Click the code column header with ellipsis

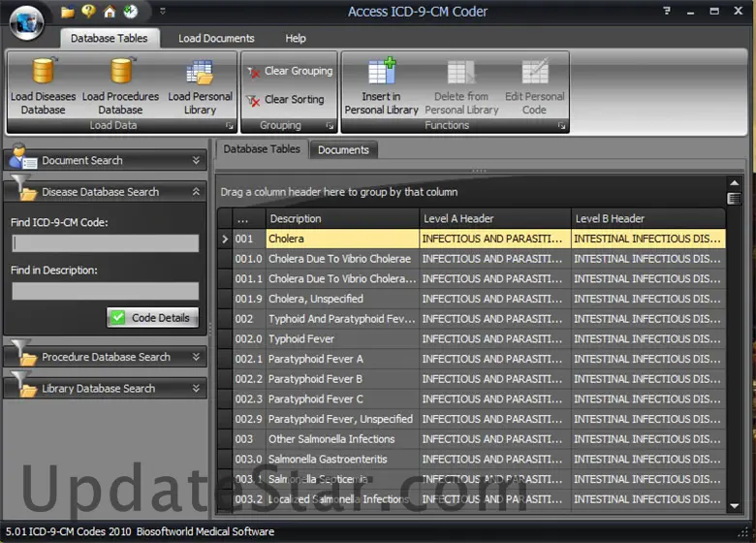[249, 218]
